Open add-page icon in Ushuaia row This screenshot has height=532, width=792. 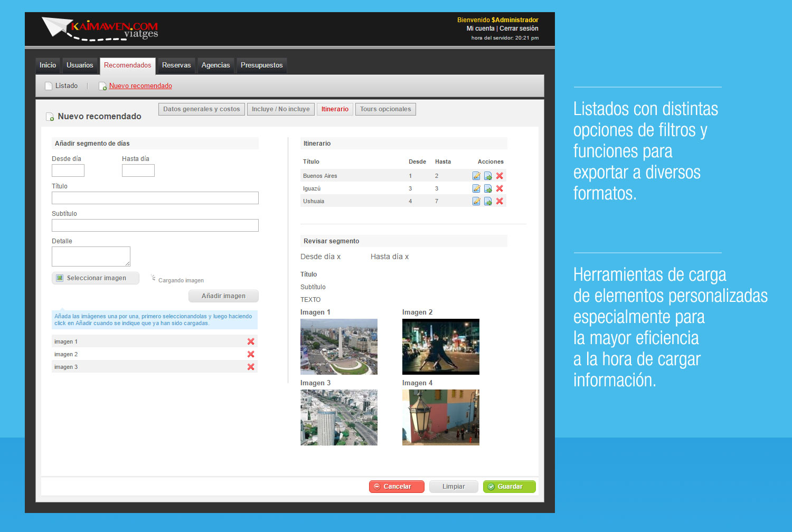[488, 201]
